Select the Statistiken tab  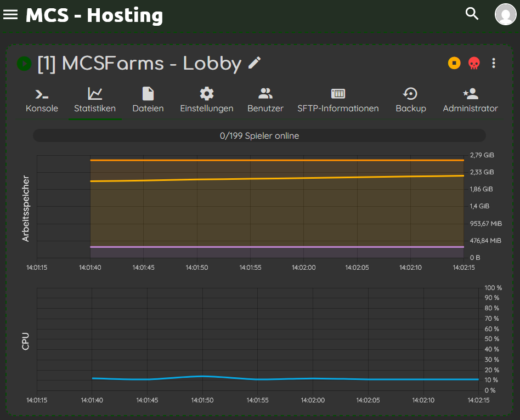point(95,100)
